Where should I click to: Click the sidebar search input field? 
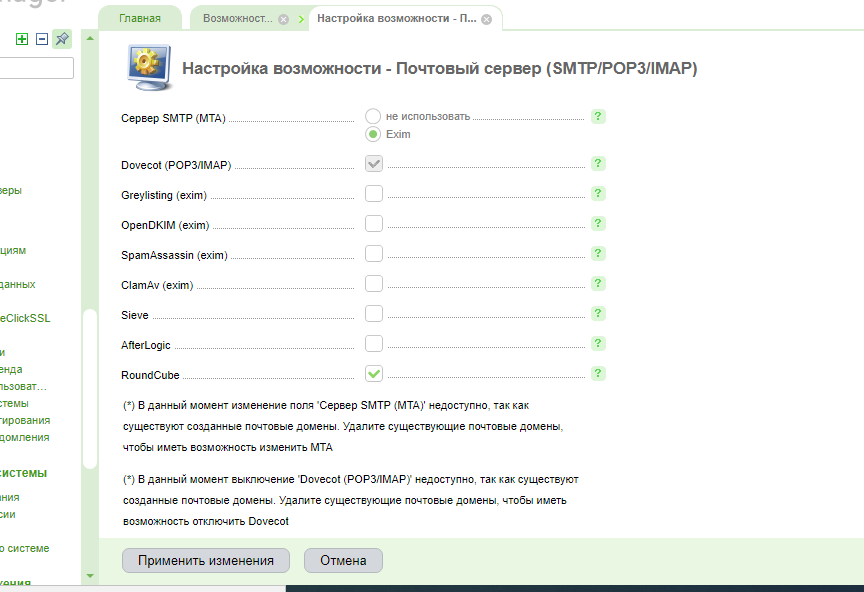pyautogui.click(x=36, y=68)
